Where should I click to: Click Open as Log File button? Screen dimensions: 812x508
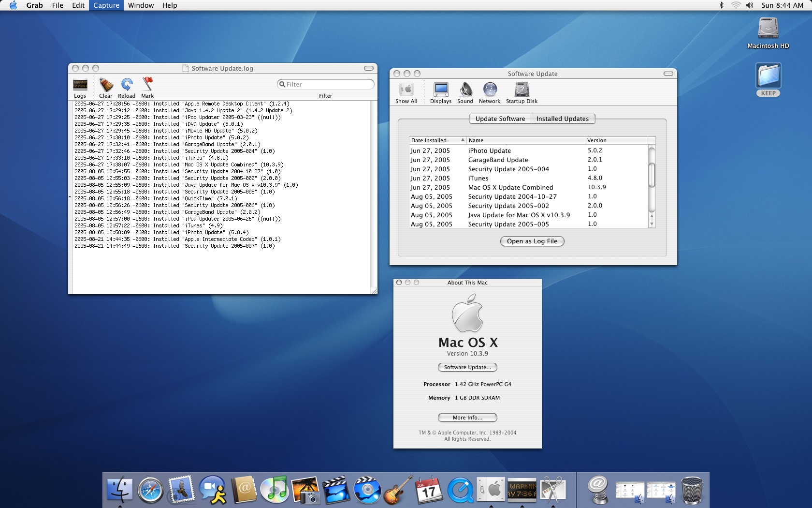pos(532,241)
